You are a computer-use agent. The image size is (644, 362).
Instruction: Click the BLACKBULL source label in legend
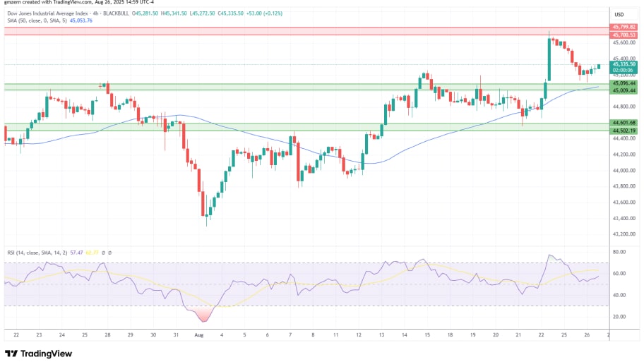[116, 13]
